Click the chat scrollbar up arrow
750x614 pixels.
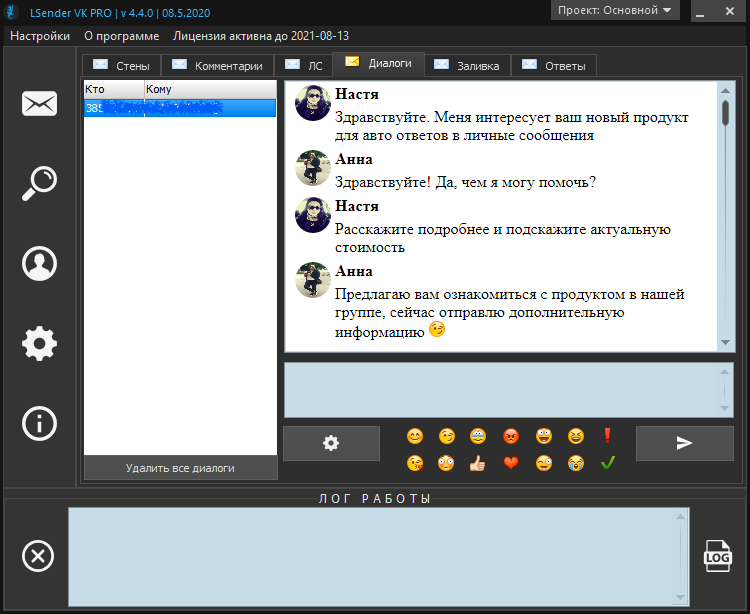(726, 90)
